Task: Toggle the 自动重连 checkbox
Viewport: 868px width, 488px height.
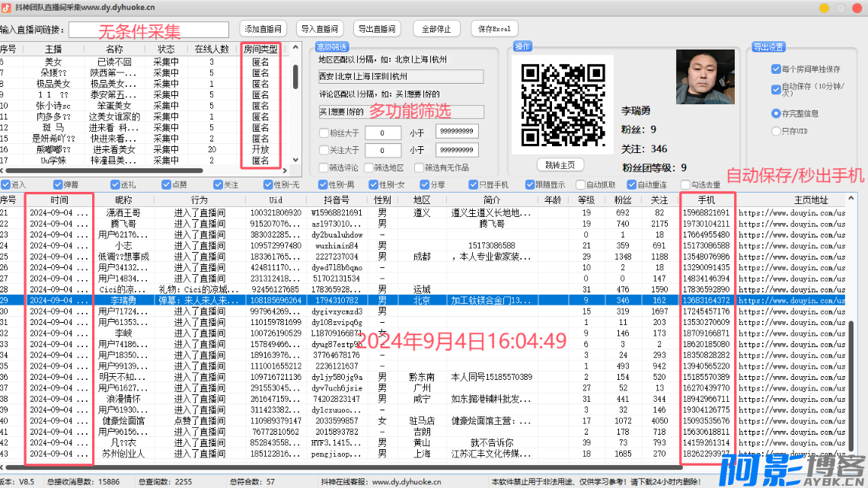Action: [632, 185]
